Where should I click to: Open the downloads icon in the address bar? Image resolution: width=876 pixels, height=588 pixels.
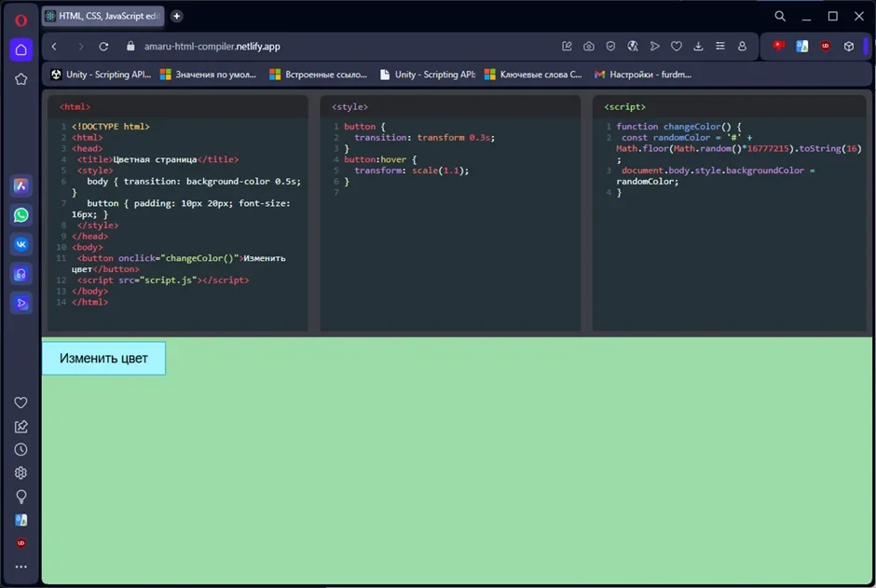click(x=698, y=47)
